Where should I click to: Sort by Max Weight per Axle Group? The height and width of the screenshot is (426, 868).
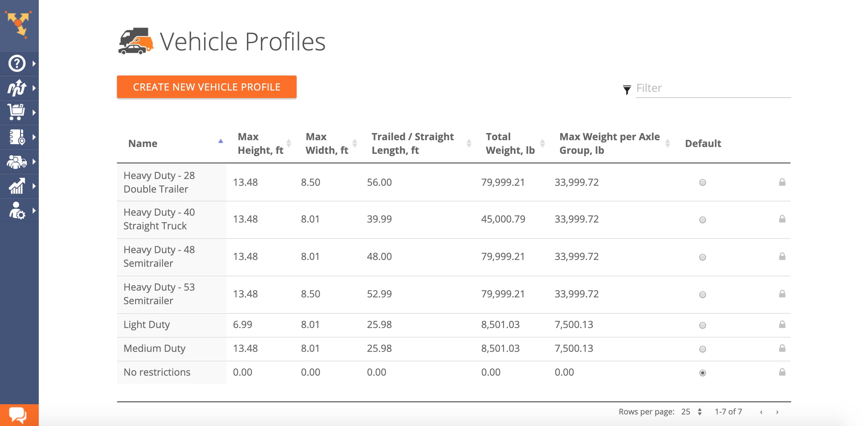pos(610,143)
